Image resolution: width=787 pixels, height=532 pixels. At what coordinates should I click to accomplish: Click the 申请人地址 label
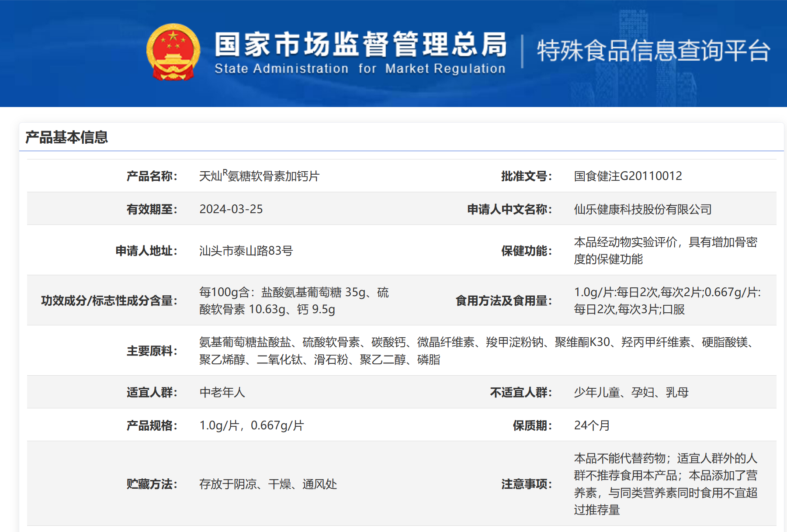(146, 251)
